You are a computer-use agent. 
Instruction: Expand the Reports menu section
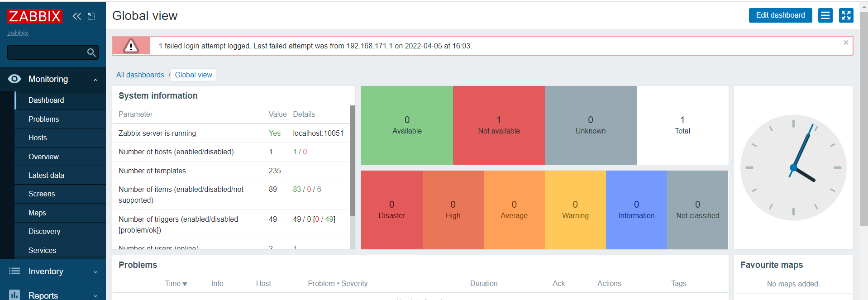pos(95,296)
